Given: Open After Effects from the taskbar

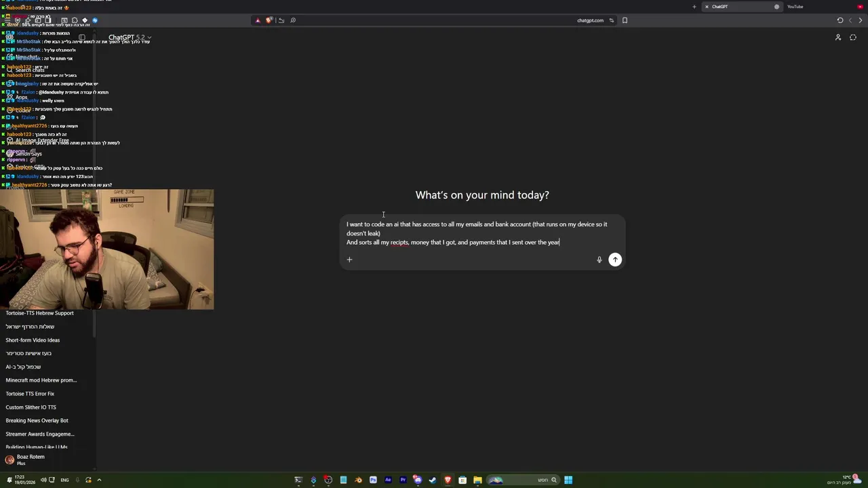Looking at the screenshot, I should click(388, 480).
